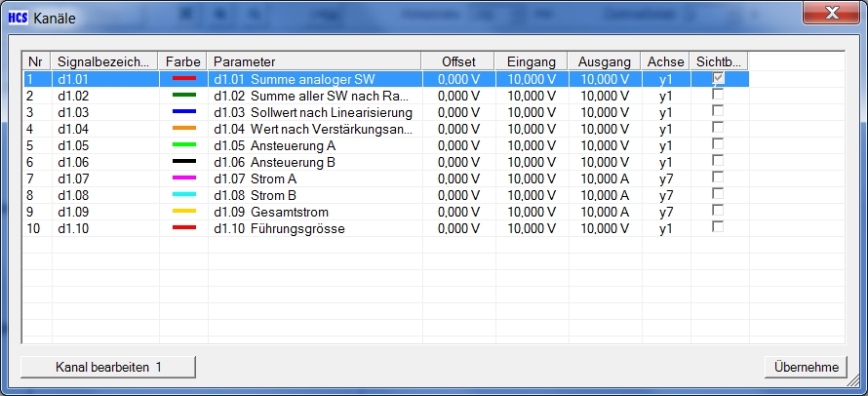Viewport: 868px width, 396px height.
Task: Click row number 4 in Nr column
Action: point(30,129)
